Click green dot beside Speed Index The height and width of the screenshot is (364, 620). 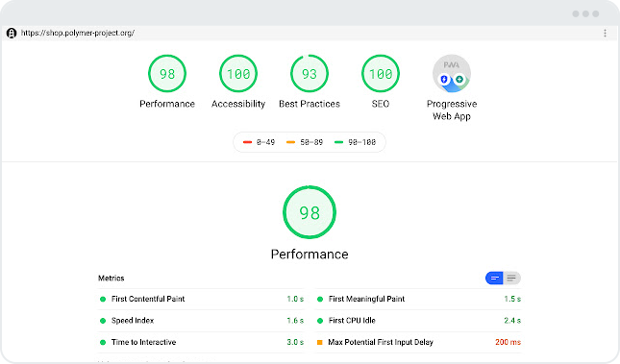(103, 321)
